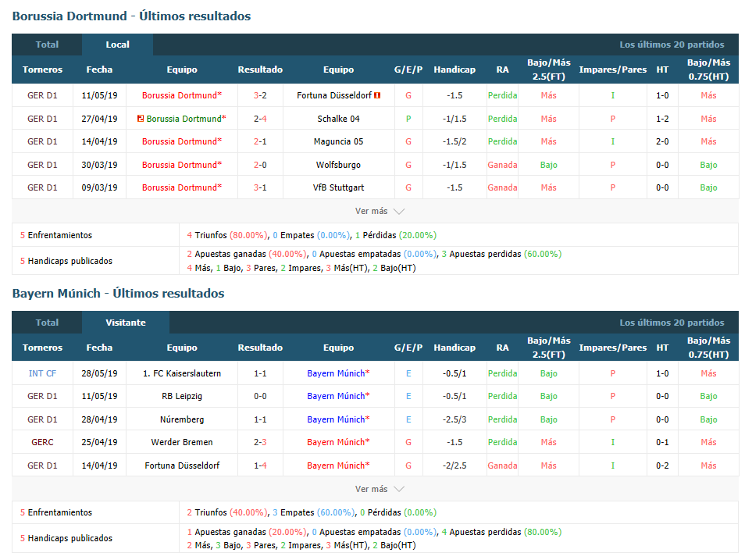This screenshot has width=745, height=560.
Task: Click Ganada cell in Wolfsburgo row
Action: tap(502, 165)
